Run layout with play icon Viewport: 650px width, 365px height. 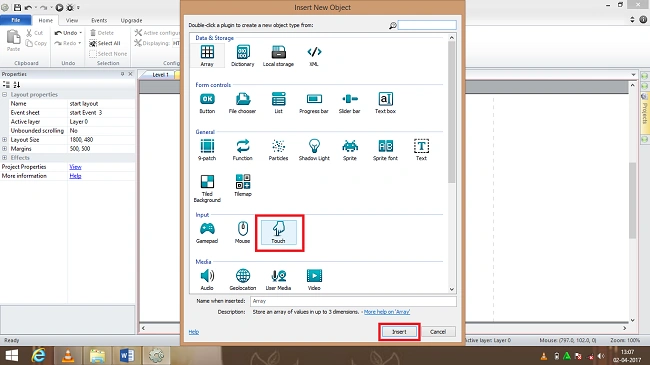tap(59, 7)
